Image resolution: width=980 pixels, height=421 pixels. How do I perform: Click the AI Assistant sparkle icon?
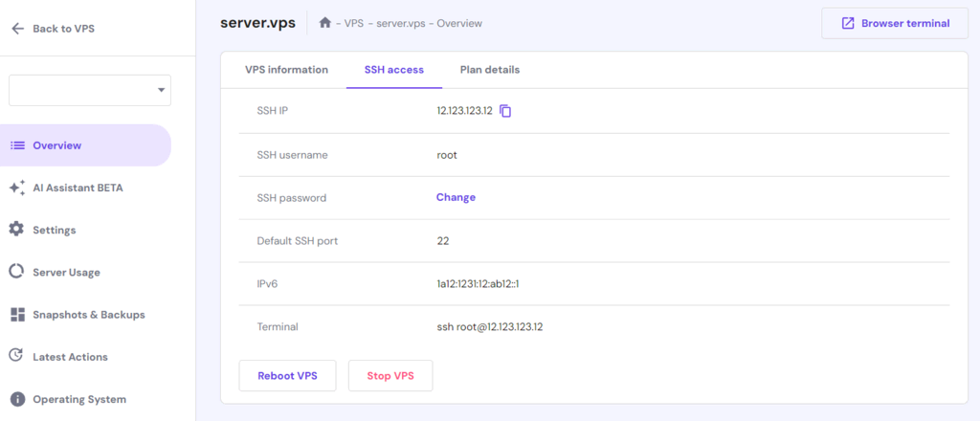[16, 188]
